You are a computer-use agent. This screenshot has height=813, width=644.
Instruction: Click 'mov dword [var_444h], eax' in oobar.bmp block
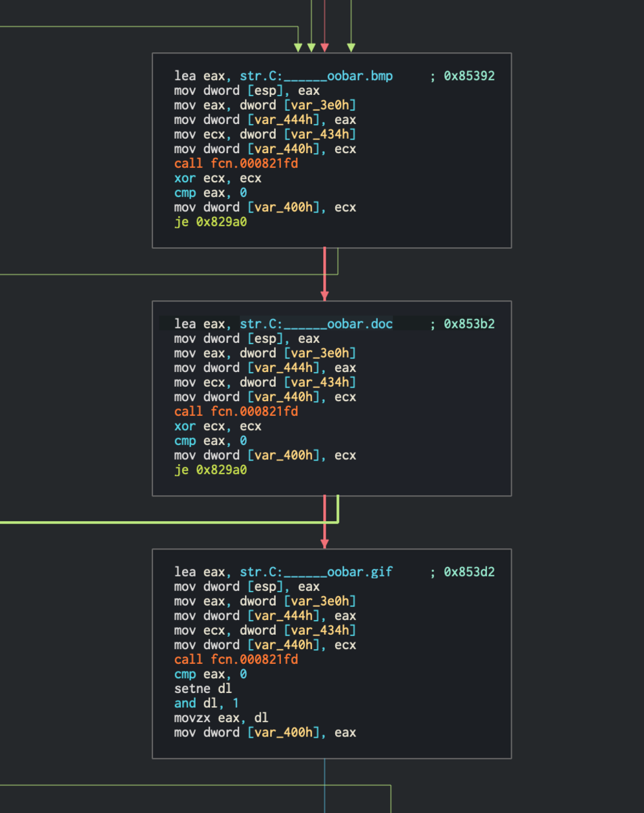coord(265,120)
